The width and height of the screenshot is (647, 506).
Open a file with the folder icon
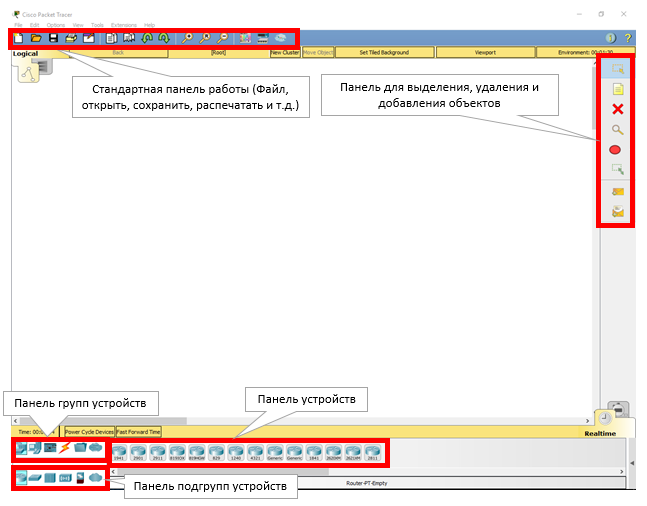(x=36, y=38)
